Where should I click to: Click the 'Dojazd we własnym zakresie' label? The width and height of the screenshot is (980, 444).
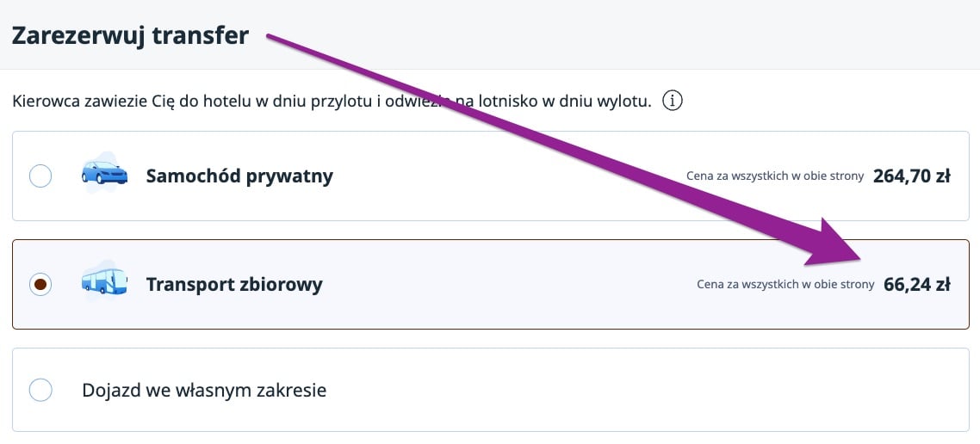click(204, 390)
